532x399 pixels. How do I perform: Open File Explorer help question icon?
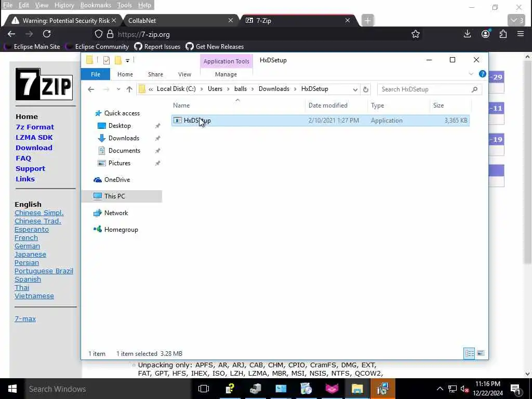482,74
